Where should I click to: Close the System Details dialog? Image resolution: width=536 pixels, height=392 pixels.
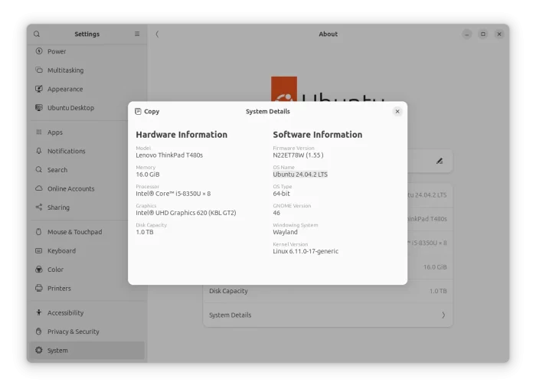(x=397, y=112)
